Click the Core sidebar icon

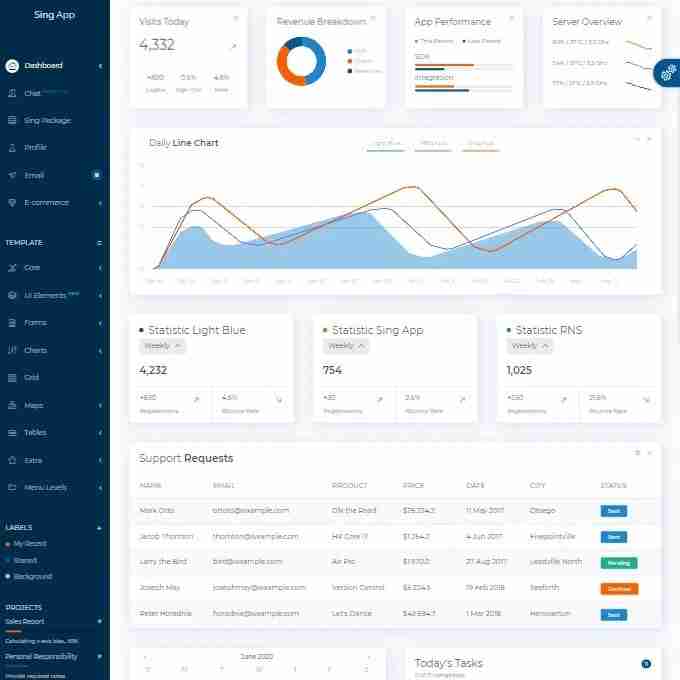12,268
